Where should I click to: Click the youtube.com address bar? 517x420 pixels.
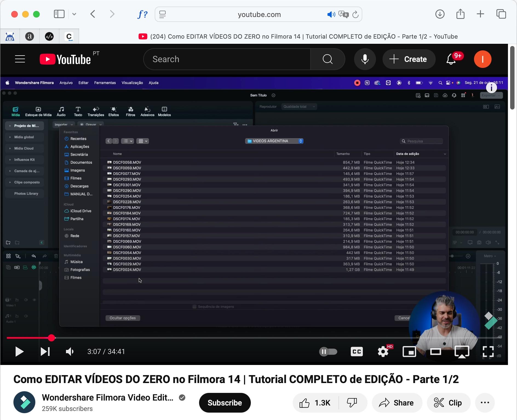259,15
